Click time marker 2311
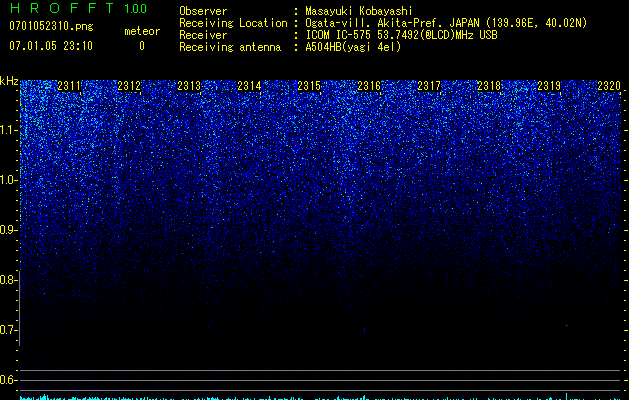 (69, 86)
